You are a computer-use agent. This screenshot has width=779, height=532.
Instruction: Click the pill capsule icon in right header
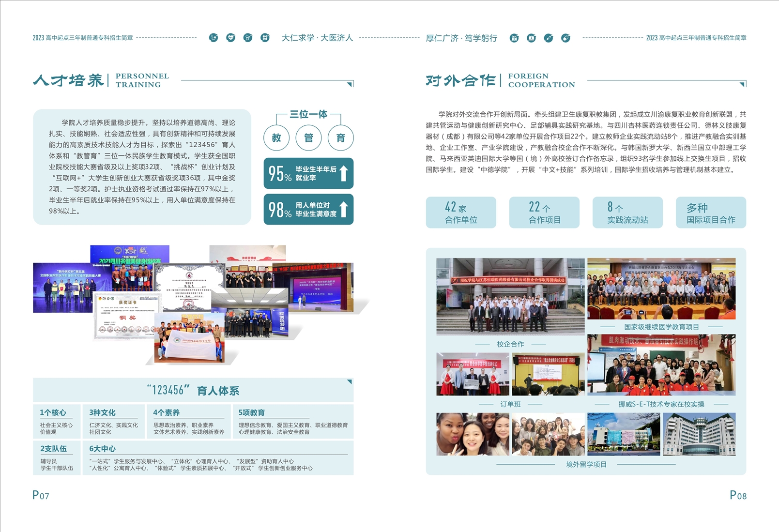tap(565, 38)
